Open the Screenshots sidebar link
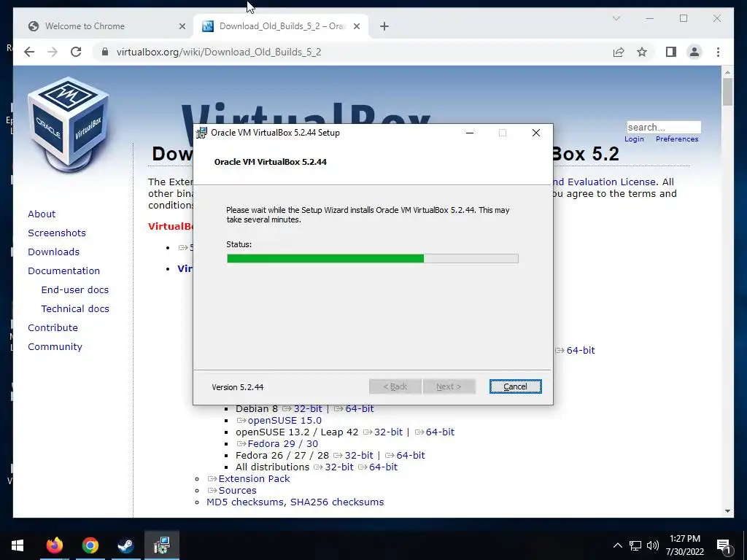The width and height of the screenshot is (747, 560). 57,233
